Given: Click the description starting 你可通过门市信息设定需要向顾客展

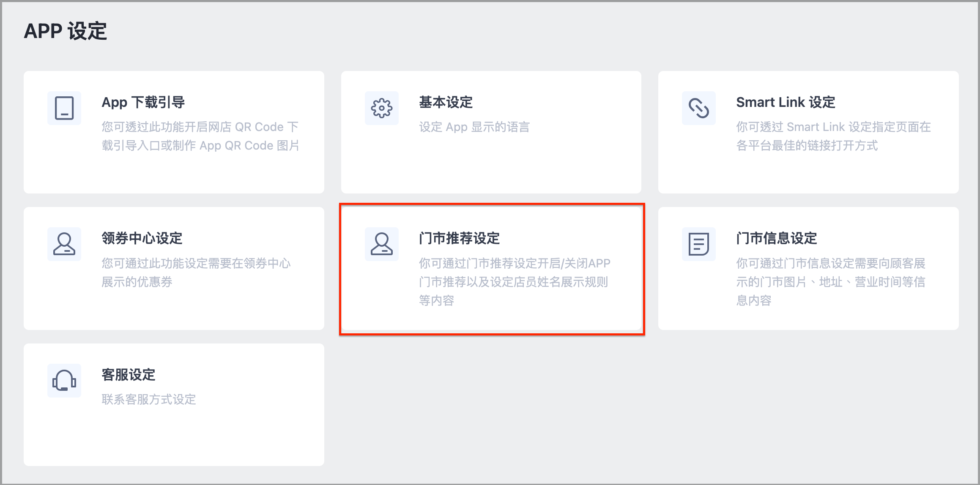Looking at the screenshot, I should click(x=831, y=282).
